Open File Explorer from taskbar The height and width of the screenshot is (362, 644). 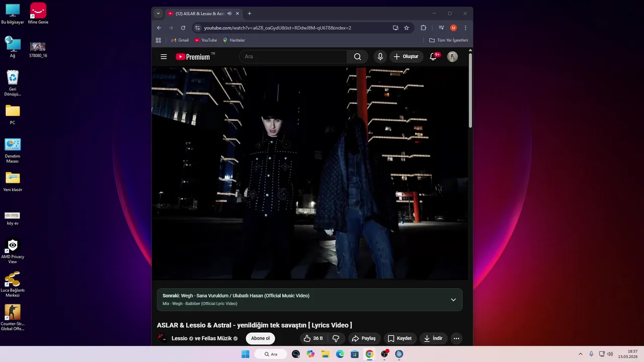[x=325, y=354]
